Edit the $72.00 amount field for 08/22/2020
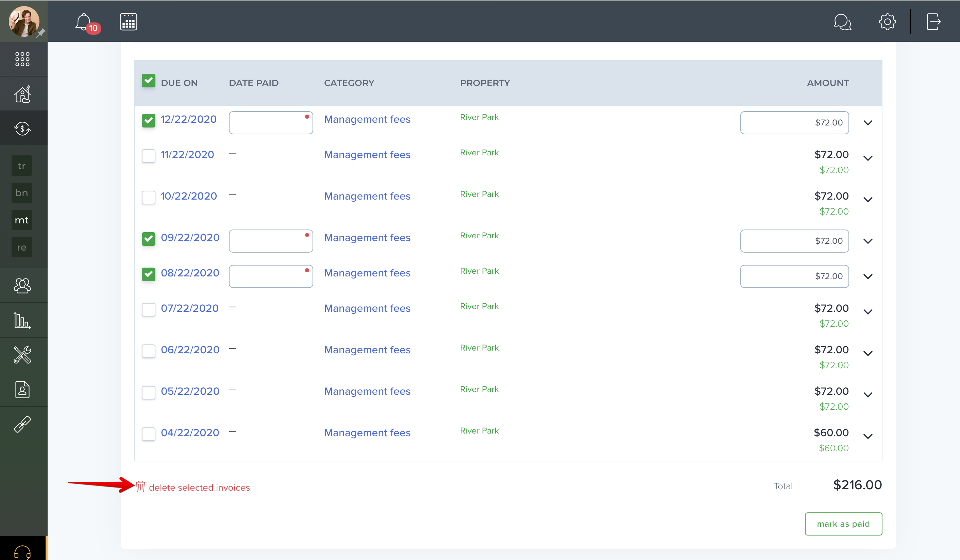This screenshot has width=960, height=560. click(x=794, y=276)
